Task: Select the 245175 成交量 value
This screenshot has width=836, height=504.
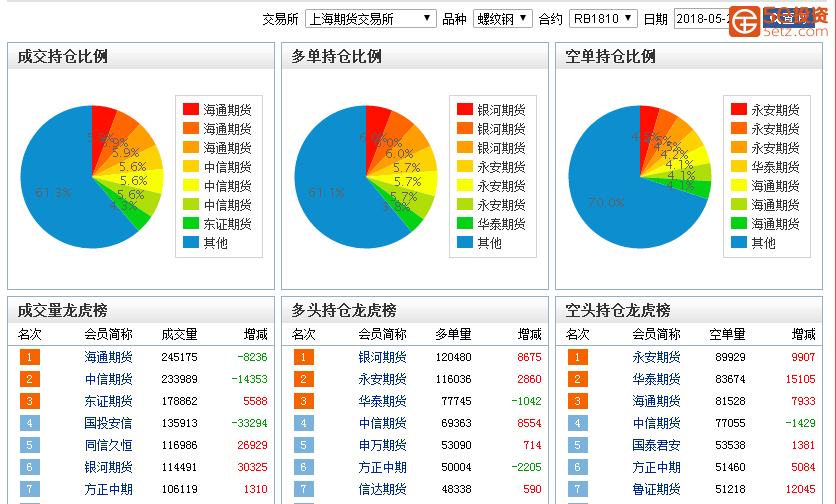Action: point(179,357)
